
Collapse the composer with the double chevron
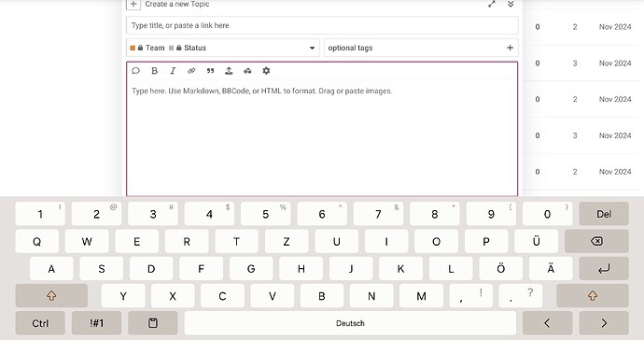tap(511, 4)
